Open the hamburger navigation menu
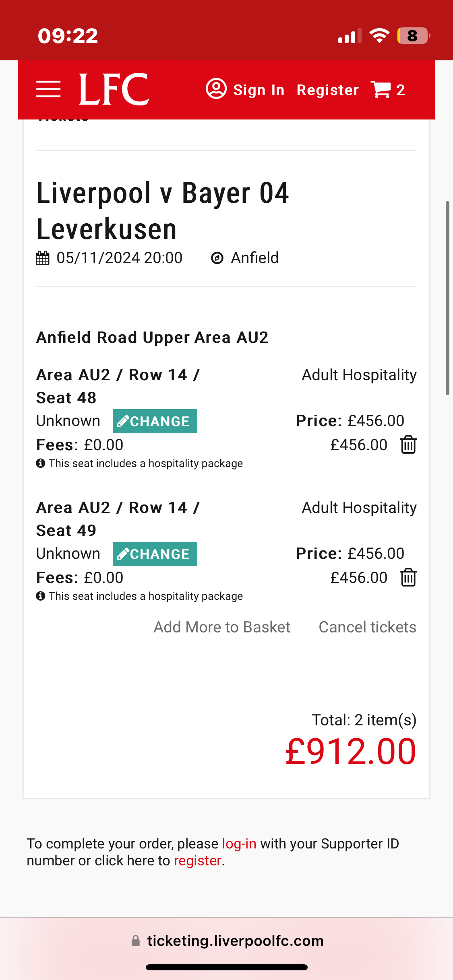The height and width of the screenshot is (980, 453). click(x=48, y=89)
